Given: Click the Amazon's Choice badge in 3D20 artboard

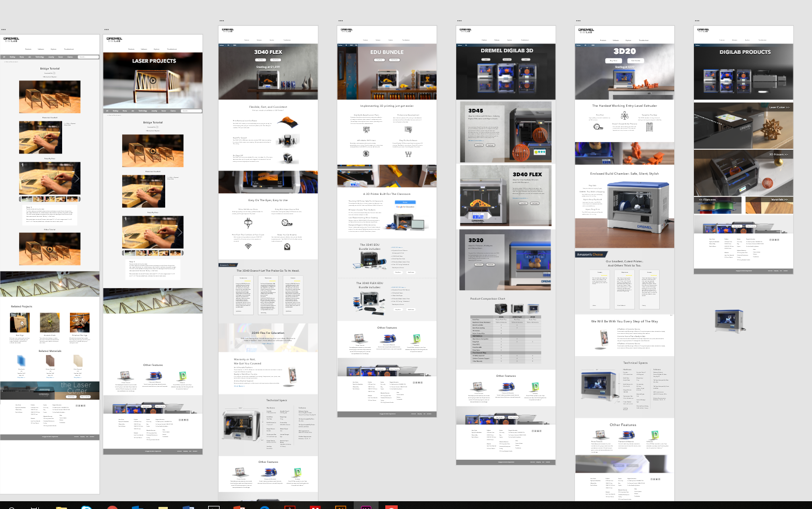Looking at the screenshot, I should [590, 254].
